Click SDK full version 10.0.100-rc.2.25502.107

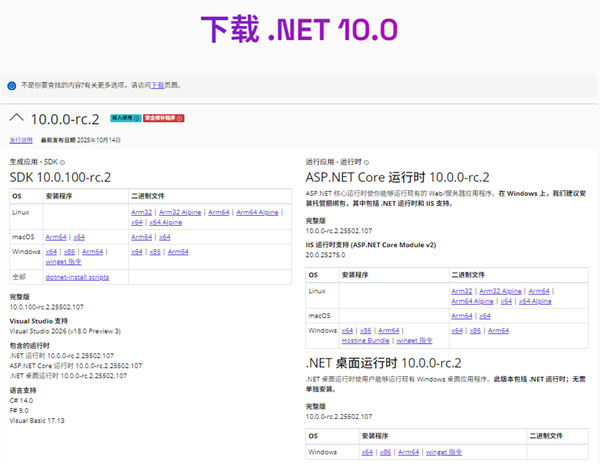(46, 307)
